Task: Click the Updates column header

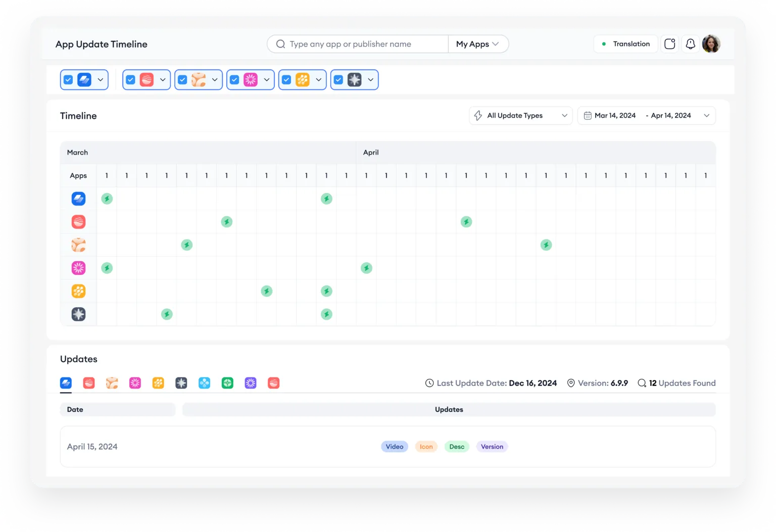Action: pyautogui.click(x=449, y=409)
